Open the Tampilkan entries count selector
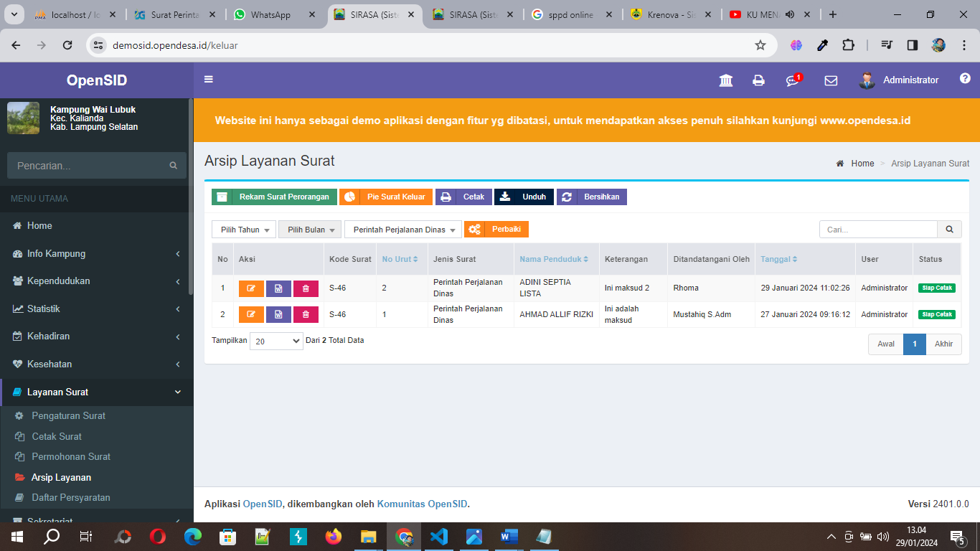This screenshot has height=551, width=980. pos(275,340)
